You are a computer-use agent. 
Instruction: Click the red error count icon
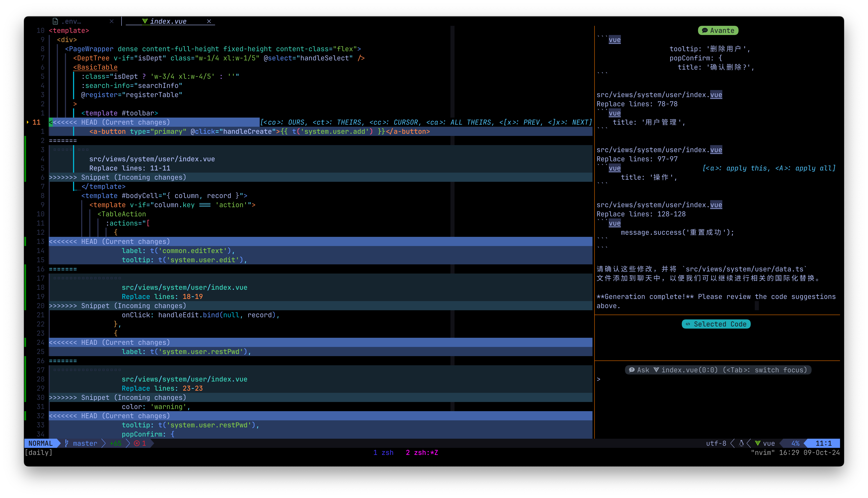[137, 443]
